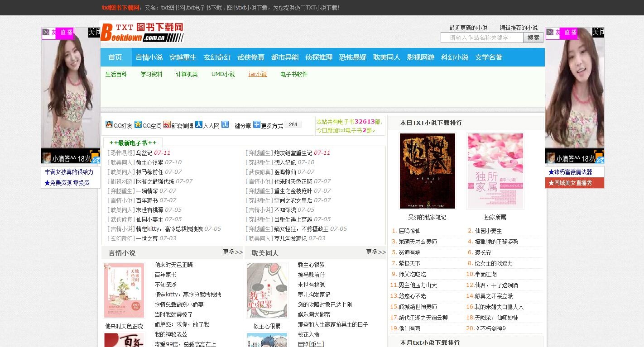Screen dimensions: 644x347
Task: 点击更多方式加号分享图标
Action: click(256, 125)
